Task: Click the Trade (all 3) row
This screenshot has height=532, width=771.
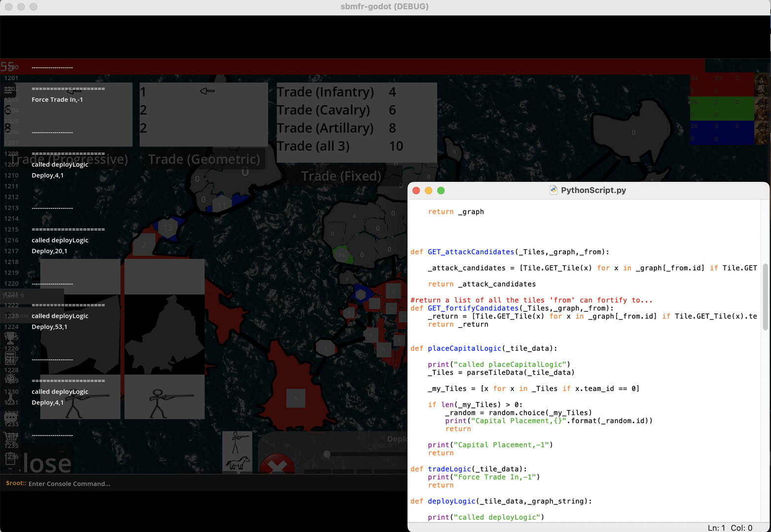Action: (x=340, y=146)
